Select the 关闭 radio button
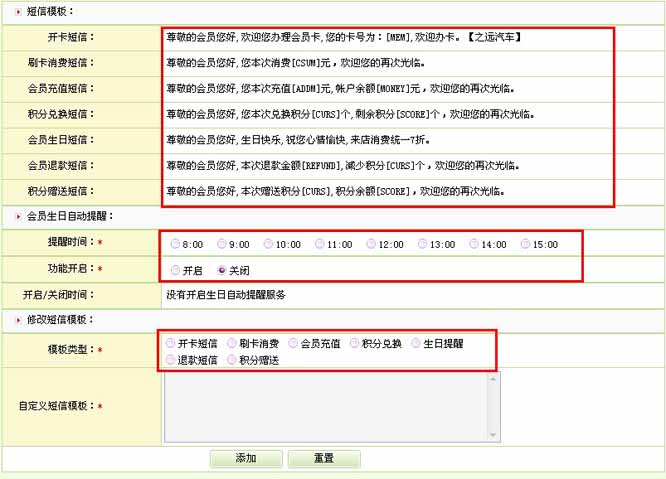 [222, 270]
